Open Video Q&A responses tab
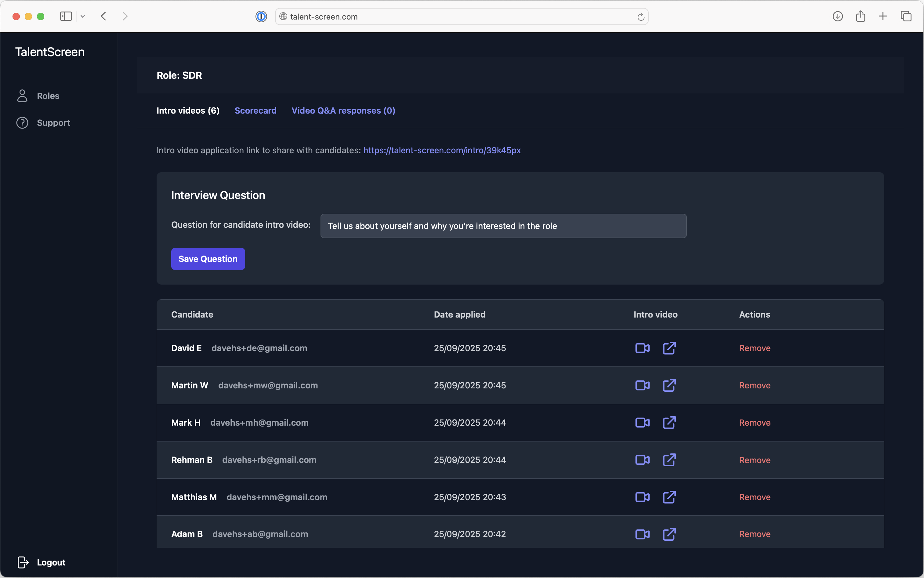The height and width of the screenshot is (578, 924). (343, 111)
